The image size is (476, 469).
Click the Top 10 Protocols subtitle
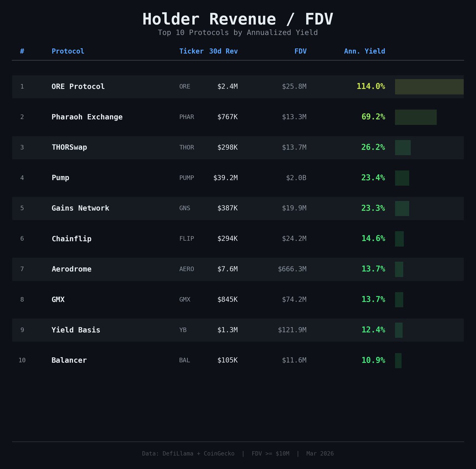tap(238, 33)
